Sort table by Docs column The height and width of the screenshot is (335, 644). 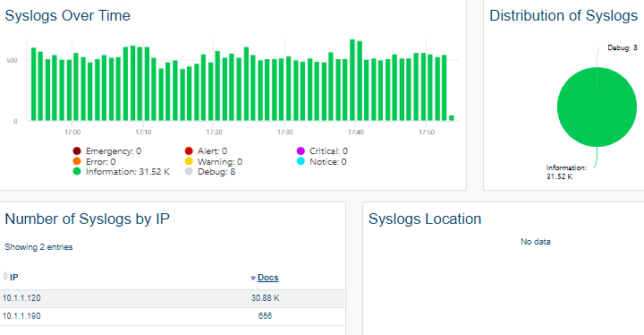267,278
